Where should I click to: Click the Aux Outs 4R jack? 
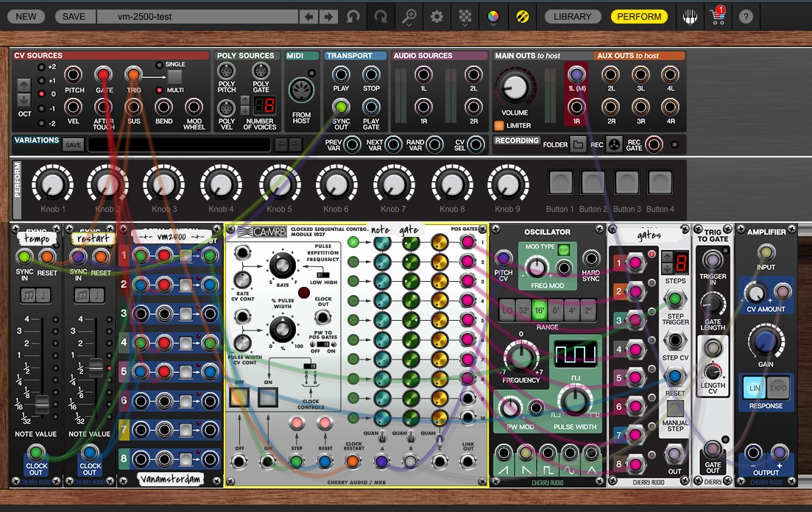[670, 107]
